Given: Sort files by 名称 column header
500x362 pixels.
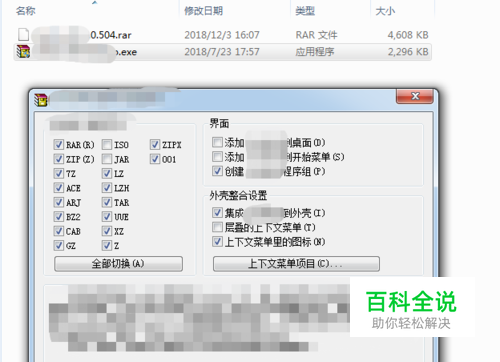Looking at the screenshot, I should 26,11.
